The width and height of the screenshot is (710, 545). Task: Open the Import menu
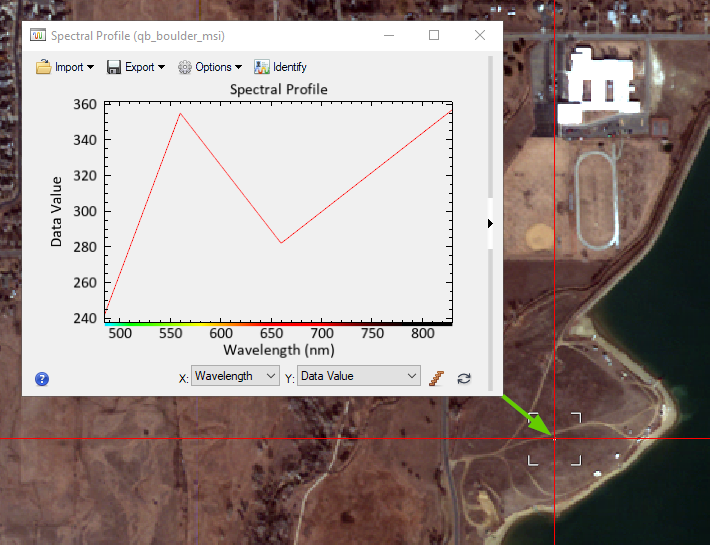click(x=65, y=67)
